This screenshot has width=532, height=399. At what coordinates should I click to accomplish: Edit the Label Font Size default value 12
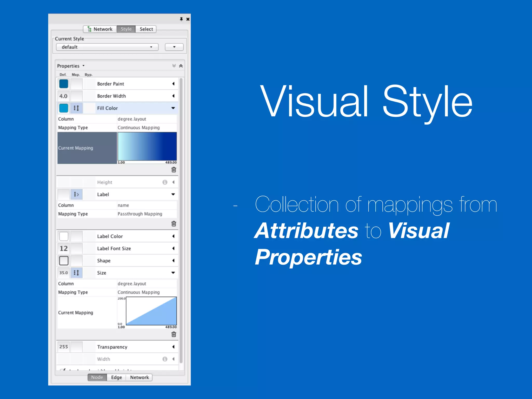63,248
